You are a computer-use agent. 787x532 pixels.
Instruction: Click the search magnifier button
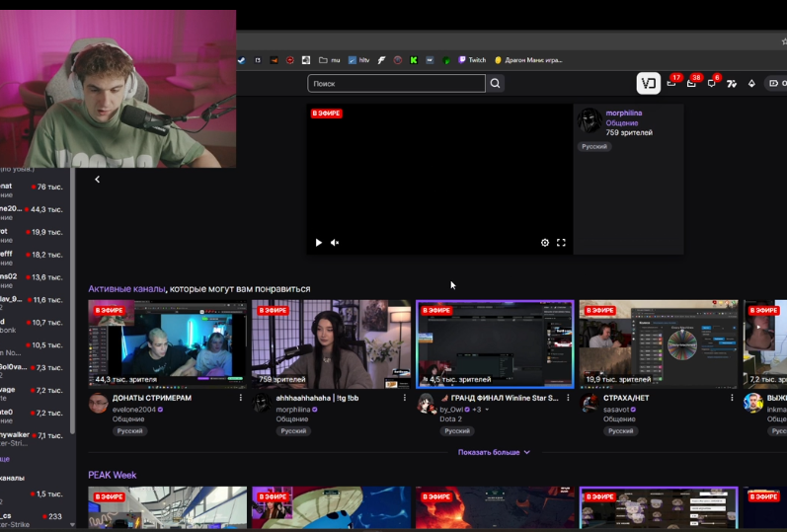point(496,83)
